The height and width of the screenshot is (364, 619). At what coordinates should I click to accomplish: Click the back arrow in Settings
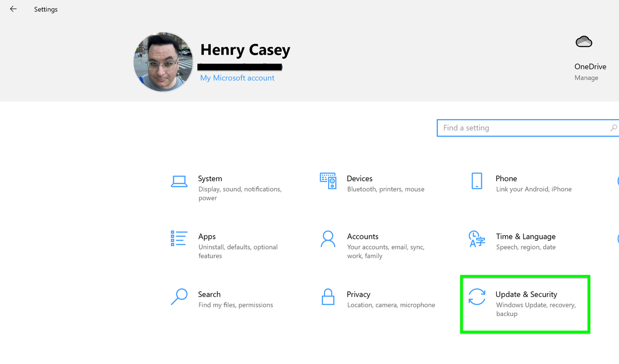coord(13,9)
